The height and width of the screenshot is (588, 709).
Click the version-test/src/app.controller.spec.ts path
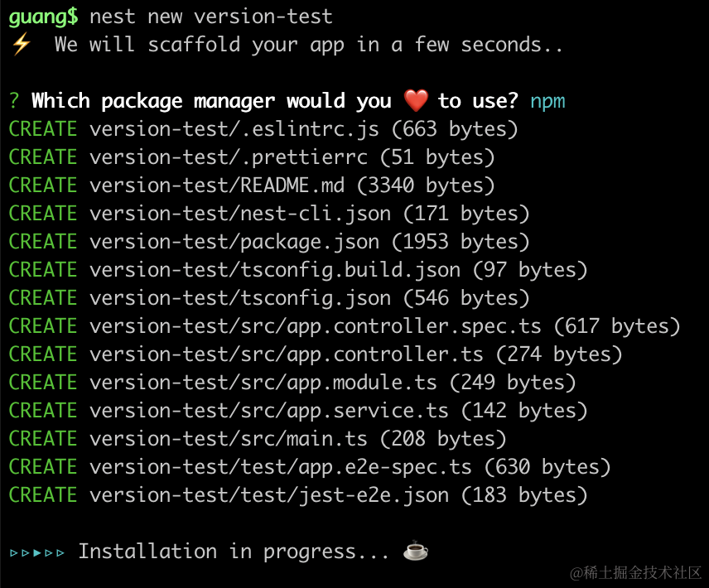click(315, 326)
